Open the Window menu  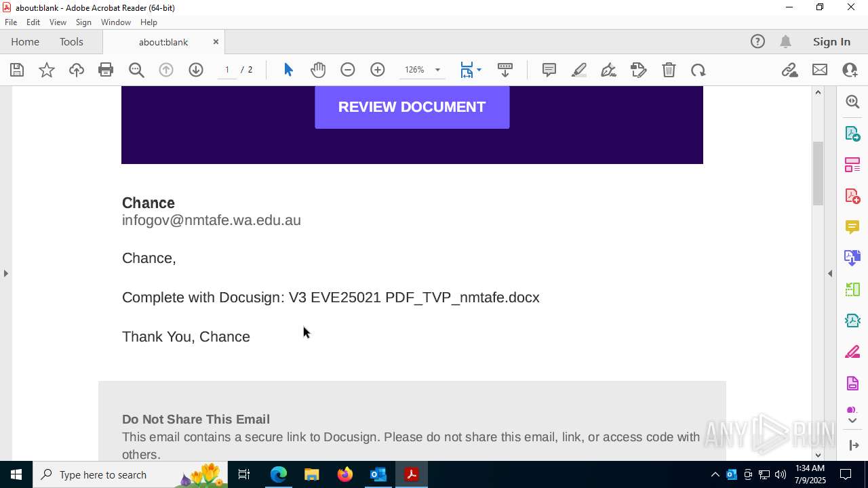pyautogui.click(x=116, y=22)
